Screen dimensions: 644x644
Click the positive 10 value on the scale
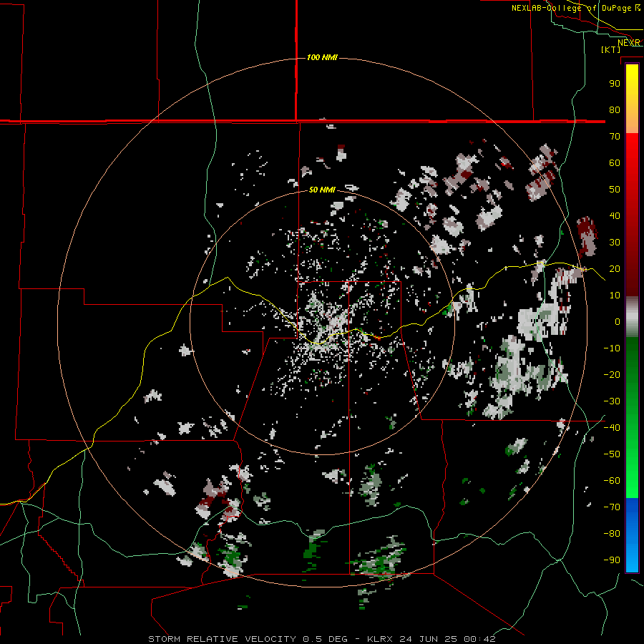pos(615,296)
